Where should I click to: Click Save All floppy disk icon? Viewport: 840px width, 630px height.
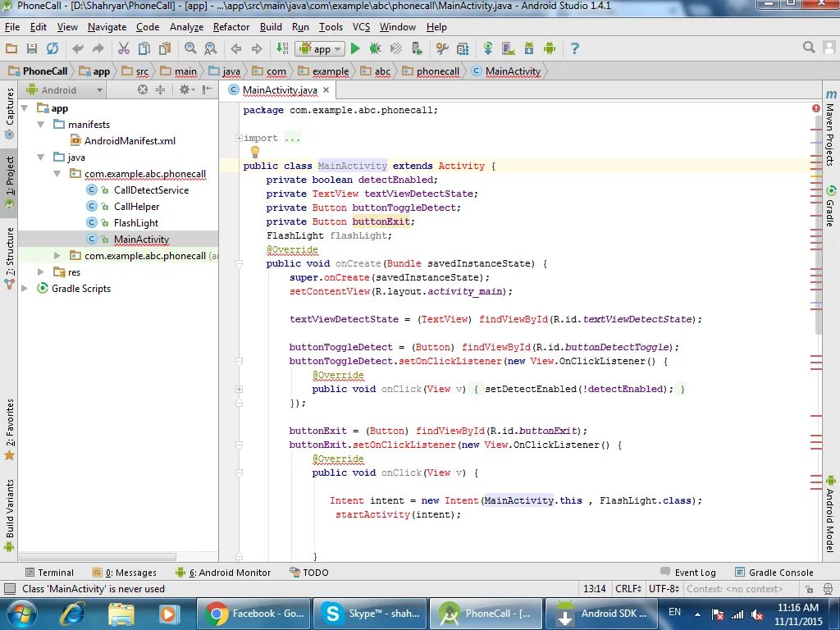pos(32,48)
